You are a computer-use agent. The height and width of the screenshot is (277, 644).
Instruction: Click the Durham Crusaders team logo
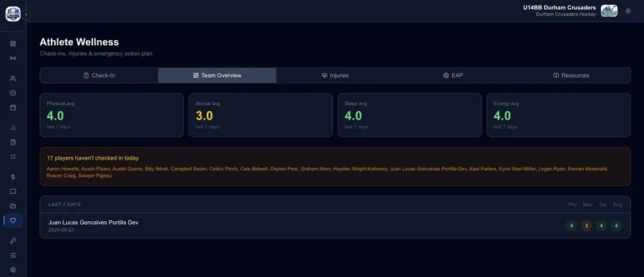point(609,11)
